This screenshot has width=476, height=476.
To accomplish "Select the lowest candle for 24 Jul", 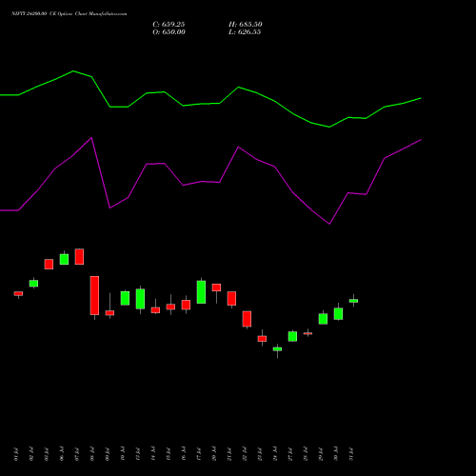I will [277, 349].
